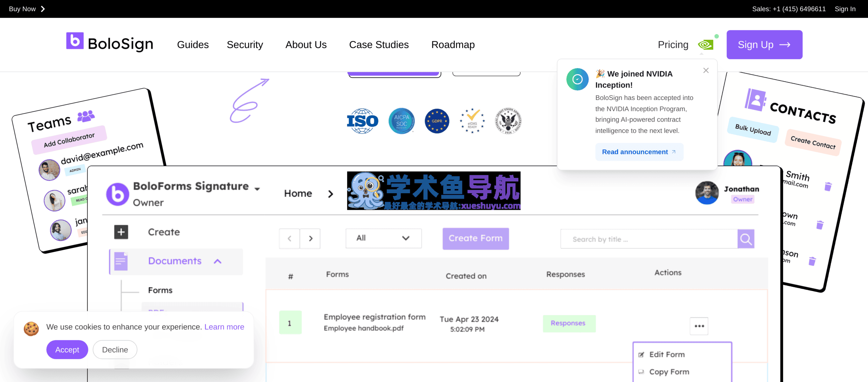
Task: Click the Home breadcrumb
Action: (x=298, y=194)
